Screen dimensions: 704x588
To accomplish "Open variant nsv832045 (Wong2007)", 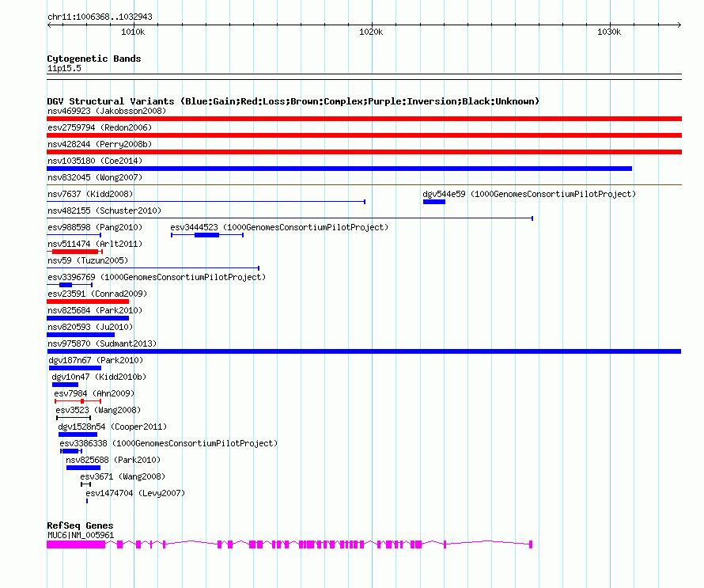I will point(95,177).
